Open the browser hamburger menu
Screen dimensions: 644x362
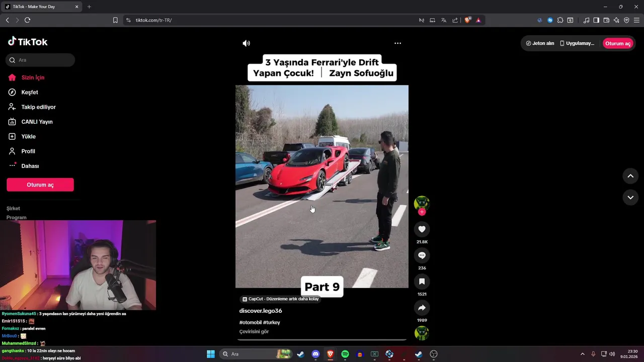click(x=636, y=20)
